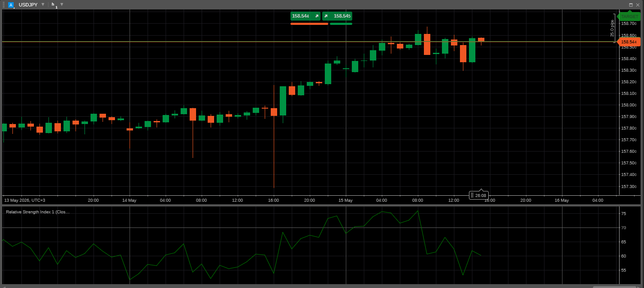644x288 pixels.
Task: Open the h1 timeframe dropdown
Action: pyautogui.click(x=62, y=4)
